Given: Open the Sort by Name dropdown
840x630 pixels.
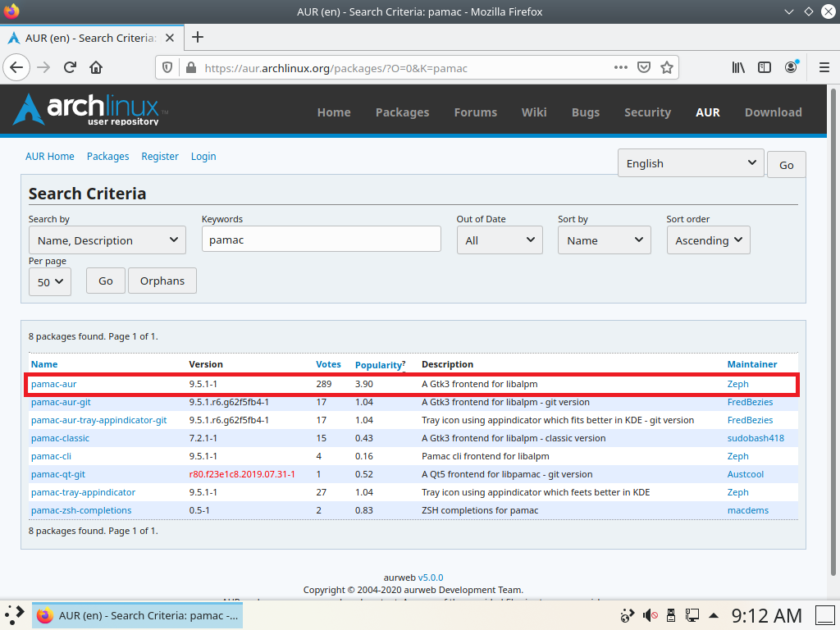Looking at the screenshot, I should pyautogui.click(x=605, y=240).
